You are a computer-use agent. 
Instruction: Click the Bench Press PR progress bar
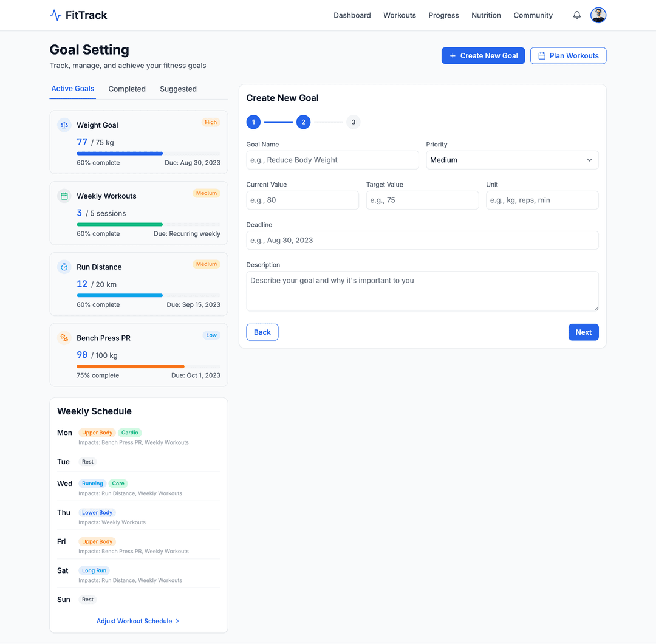(x=148, y=366)
